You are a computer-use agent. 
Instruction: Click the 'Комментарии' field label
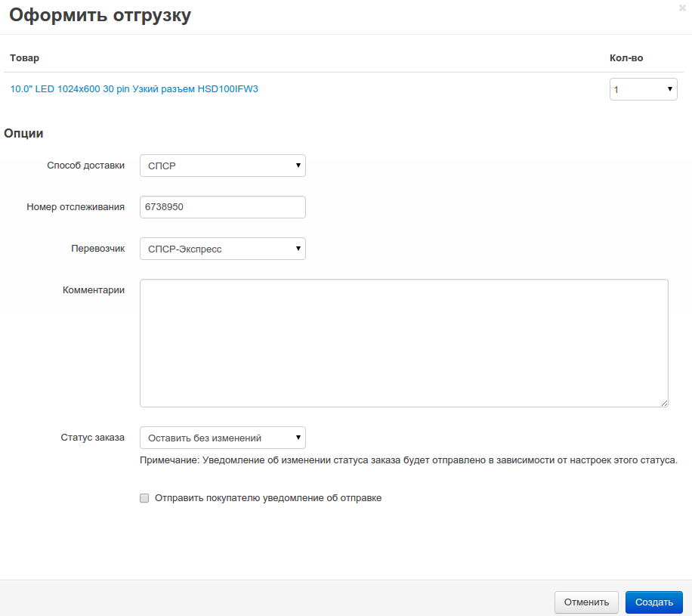pos(94,289)
